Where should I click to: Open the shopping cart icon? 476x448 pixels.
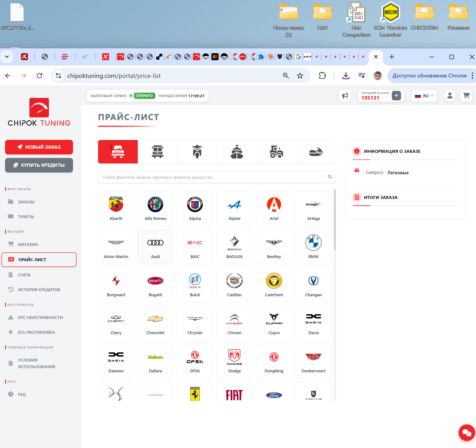[466, 96]
